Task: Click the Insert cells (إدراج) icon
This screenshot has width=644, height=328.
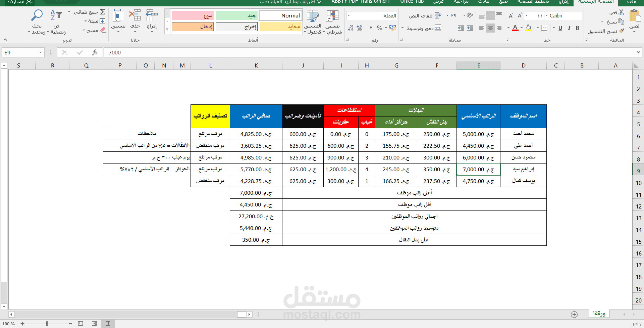Action: coord(152,15)
